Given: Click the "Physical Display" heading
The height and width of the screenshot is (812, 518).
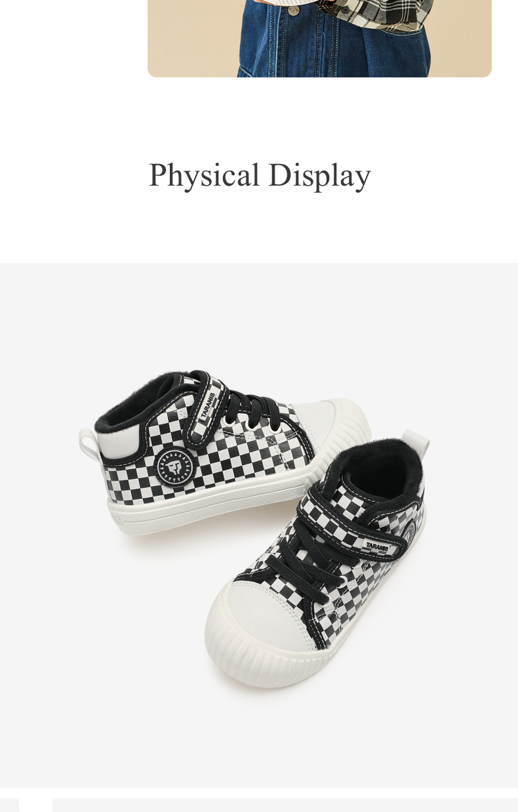Looking at the screenshot, I should pyautogui.click(x=260, y=175).
